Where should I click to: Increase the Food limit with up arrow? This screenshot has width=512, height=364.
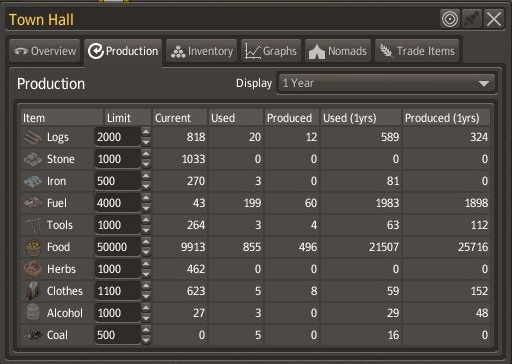pyautogui.click(x=146, y=242)
